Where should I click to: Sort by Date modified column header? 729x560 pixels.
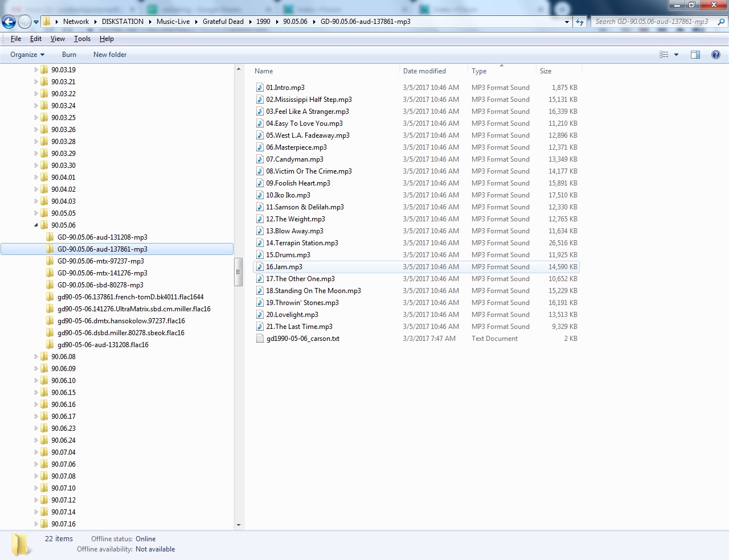coord(433,71)
